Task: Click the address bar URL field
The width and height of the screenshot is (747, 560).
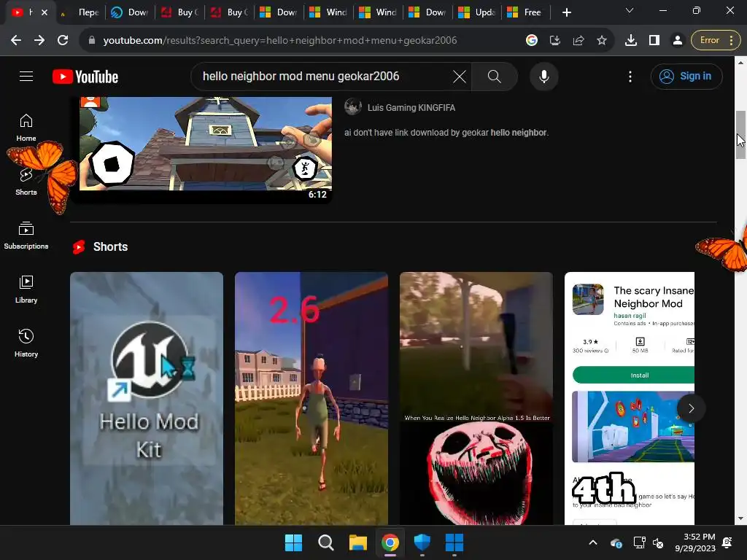Action: (280, 41)
